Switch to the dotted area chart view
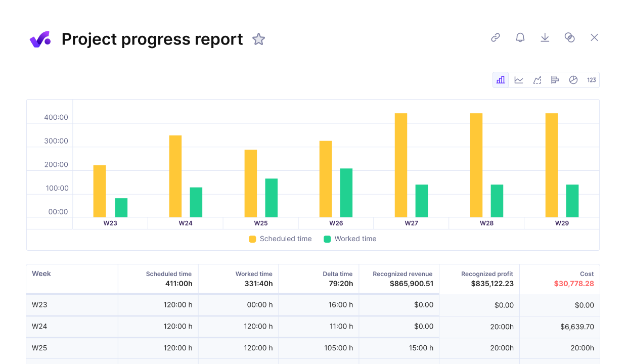 click(x=537, y=80)
